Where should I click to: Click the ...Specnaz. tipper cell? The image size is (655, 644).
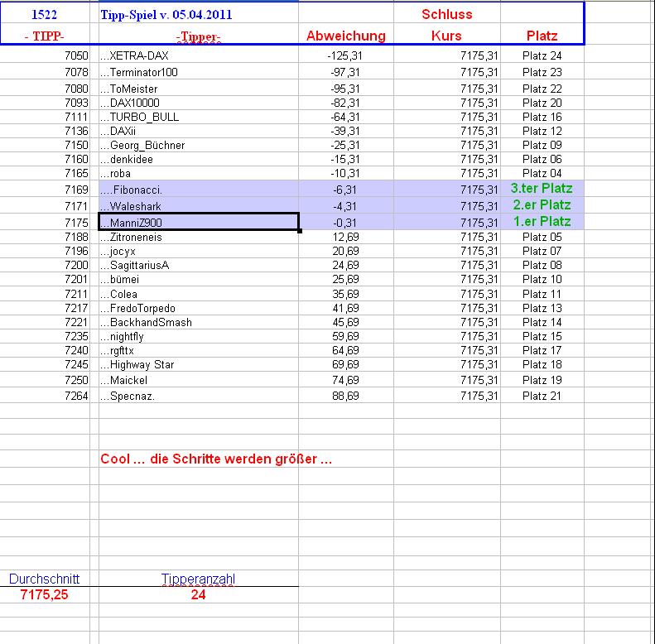pyautogui.click(x=199, y=396)
